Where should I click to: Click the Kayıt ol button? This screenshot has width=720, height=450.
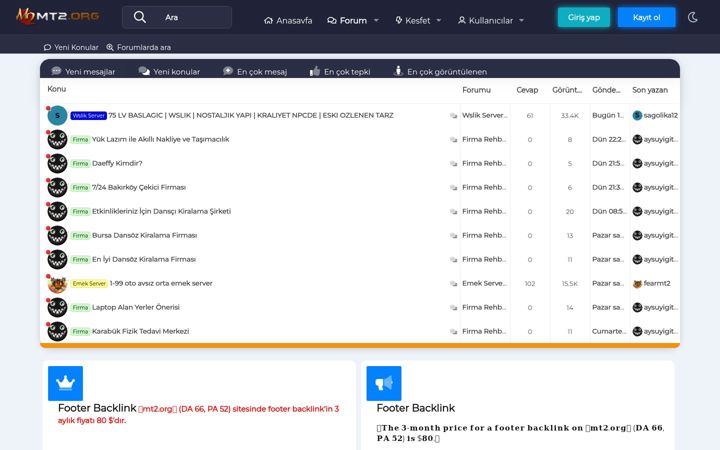coord(647,17)
